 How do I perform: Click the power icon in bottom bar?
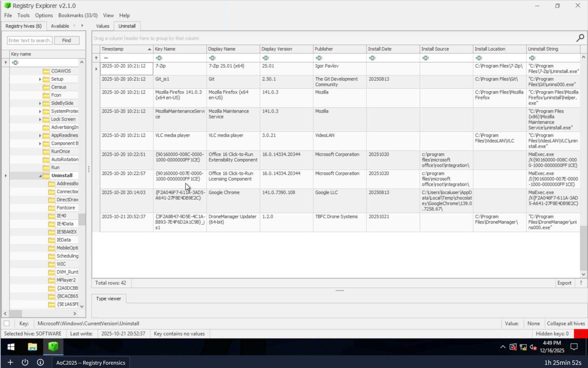(x=25, y=362)
